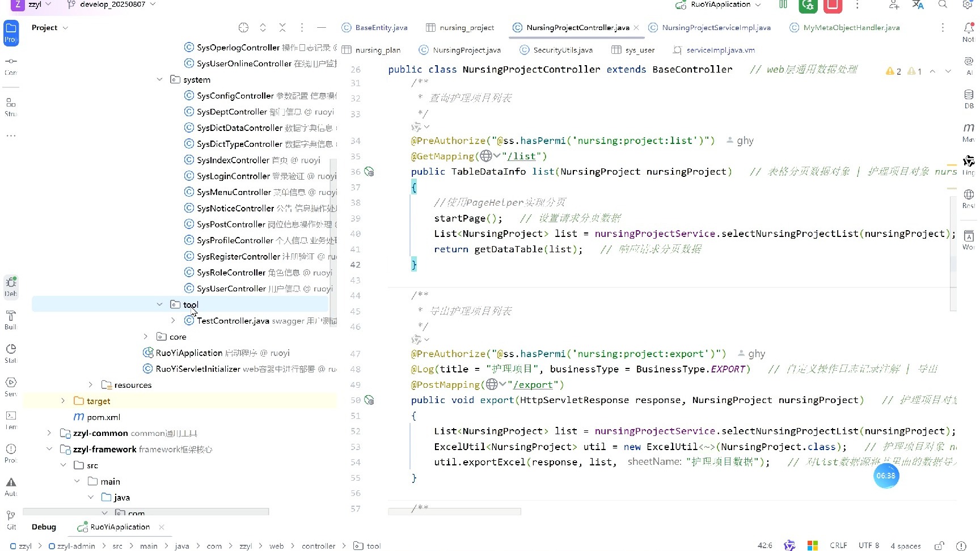Click the /list mapping URL link
This screenshot has width=980, height=551.
coord(522,156)
